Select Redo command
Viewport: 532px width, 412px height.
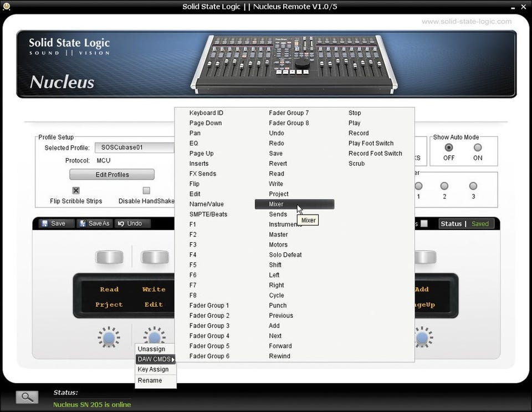[277, 143]
